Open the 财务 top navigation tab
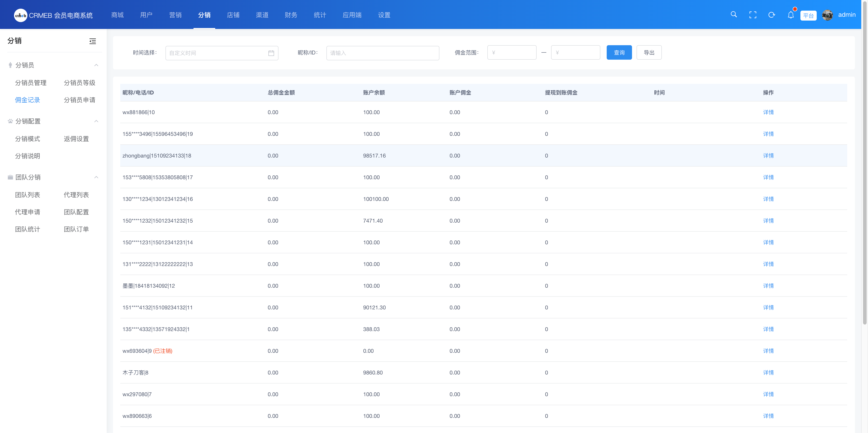 (x=291, y=15)
